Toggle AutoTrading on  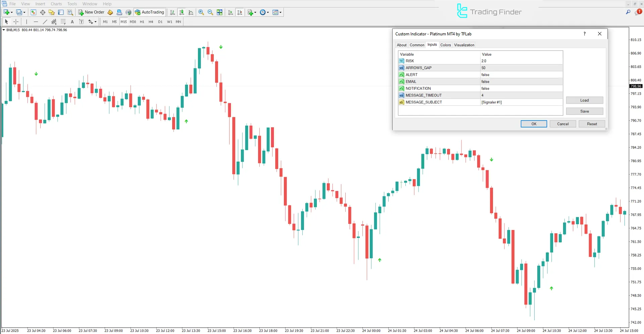149,12
